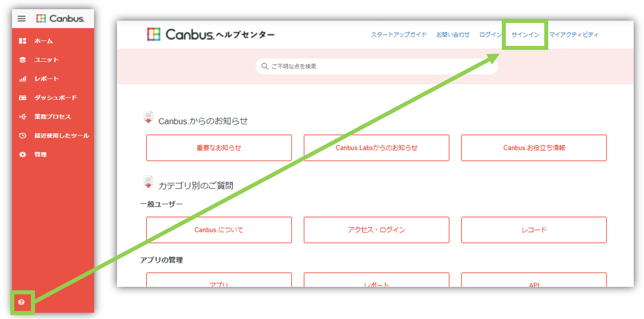Viewport: 644px width, 319px height.
Task: Click document icon beside Canbus.からのお知らせ
Action: click(148, 117)
